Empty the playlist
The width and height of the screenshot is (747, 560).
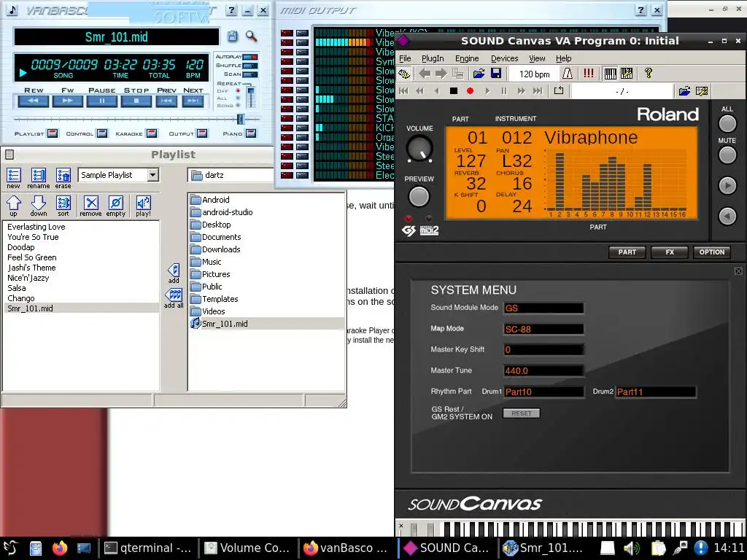116,206
